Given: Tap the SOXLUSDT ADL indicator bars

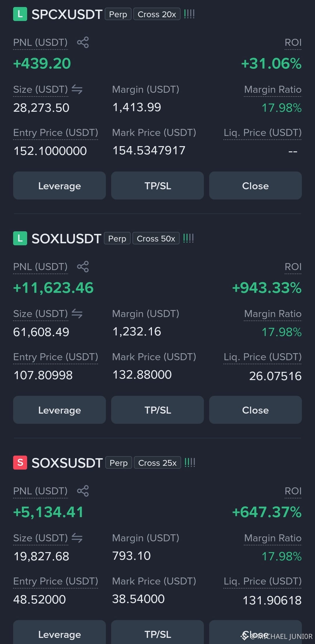Looking at the screenshot, I should (x=188, y=238).
